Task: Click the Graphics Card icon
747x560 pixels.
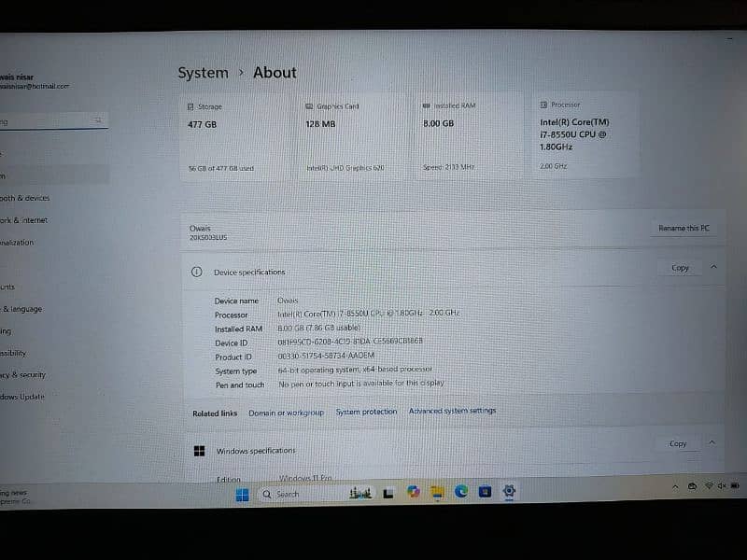Action: (x=309, y=106)
